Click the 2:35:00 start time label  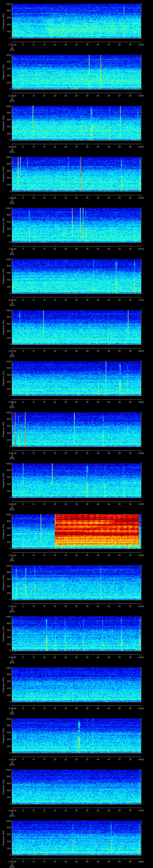point(12,249)
